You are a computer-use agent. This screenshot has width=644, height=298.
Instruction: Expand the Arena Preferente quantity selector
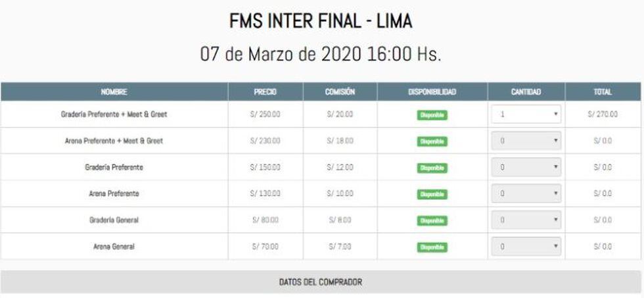click(x=526, y=194)
